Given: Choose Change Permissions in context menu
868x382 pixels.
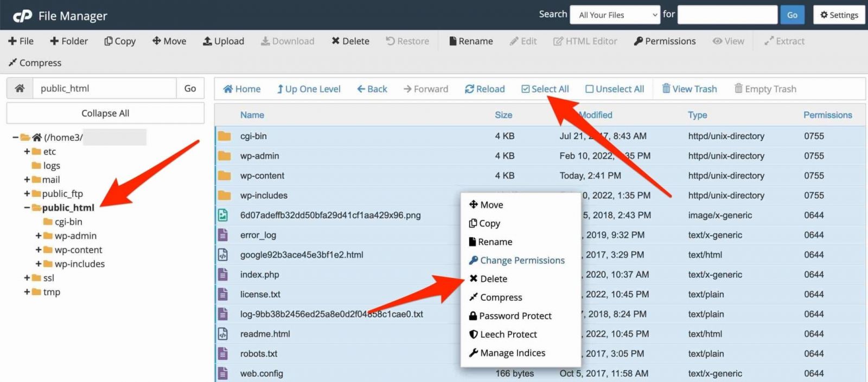Looking at the screenshot, I should click(x=517, y=261).
